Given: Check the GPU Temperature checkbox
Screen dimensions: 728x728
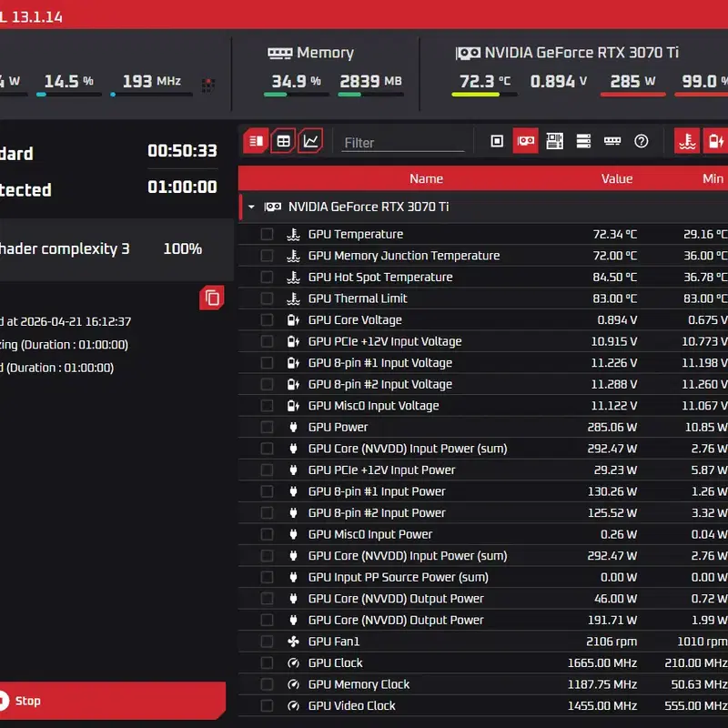Looking at the screenshot, I should (x=267, y=234).
